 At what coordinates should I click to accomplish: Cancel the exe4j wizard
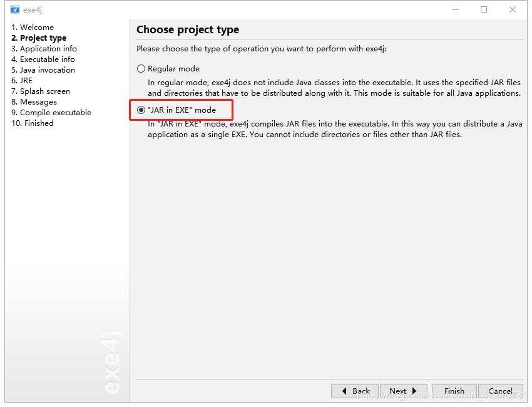point(501,391)
